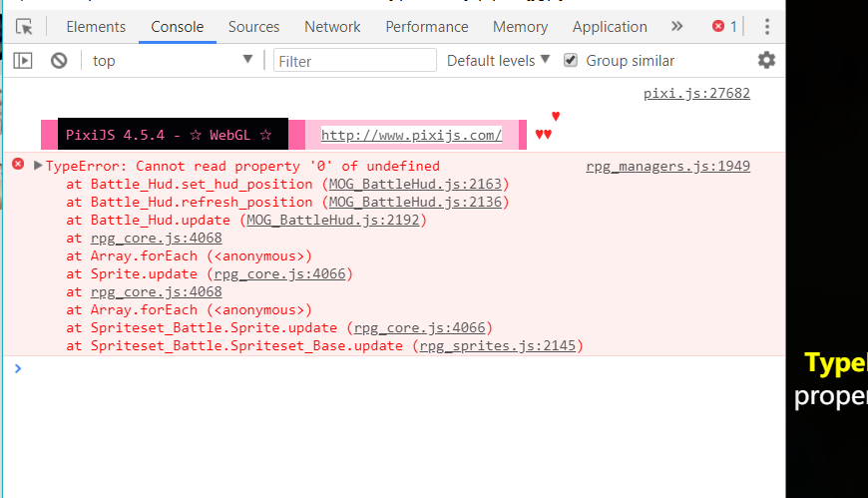Collapse the TypeError stack trace triangle
This screenshot has height=498, width=868.
(x=38, y=165)
